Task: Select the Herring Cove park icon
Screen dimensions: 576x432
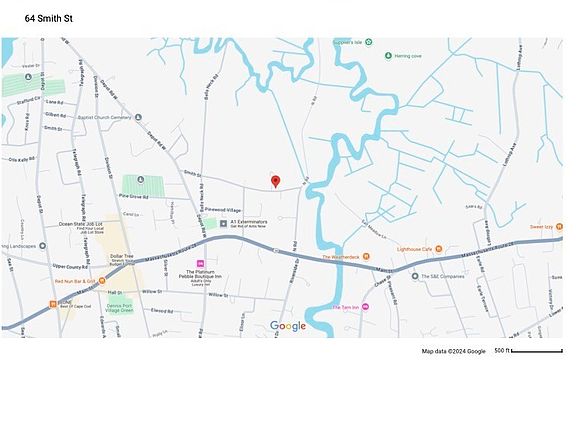Action: [388, 56]
